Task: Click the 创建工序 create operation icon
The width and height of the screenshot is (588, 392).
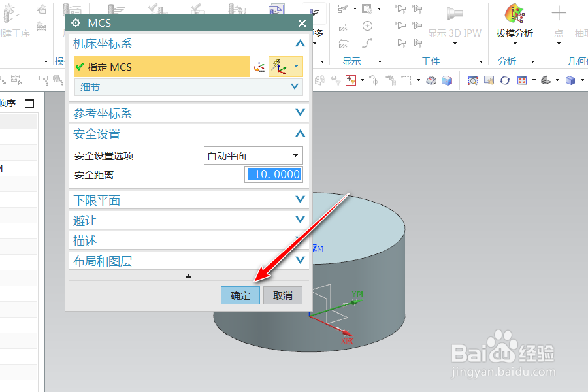Action: pos(11,13)
